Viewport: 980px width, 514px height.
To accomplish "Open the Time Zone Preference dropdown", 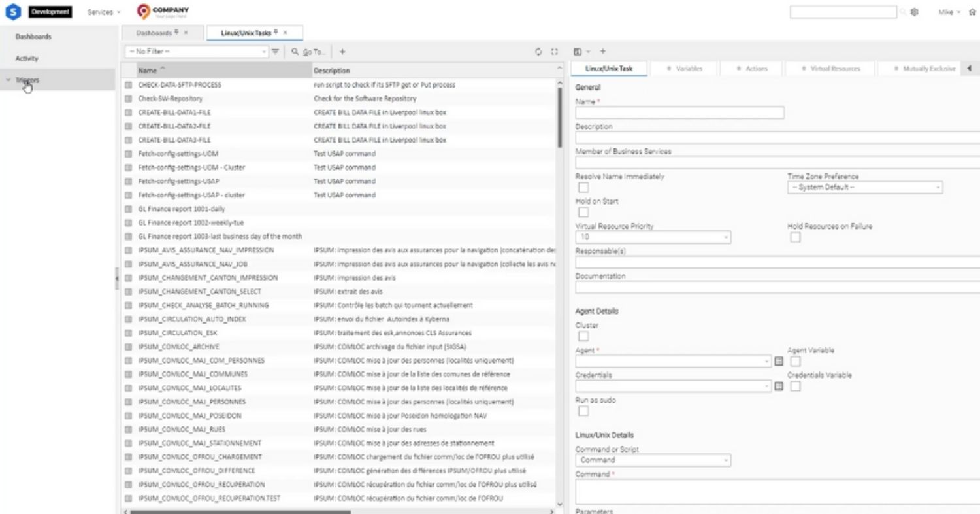I will pyautogui.click(x=865, y=188).
